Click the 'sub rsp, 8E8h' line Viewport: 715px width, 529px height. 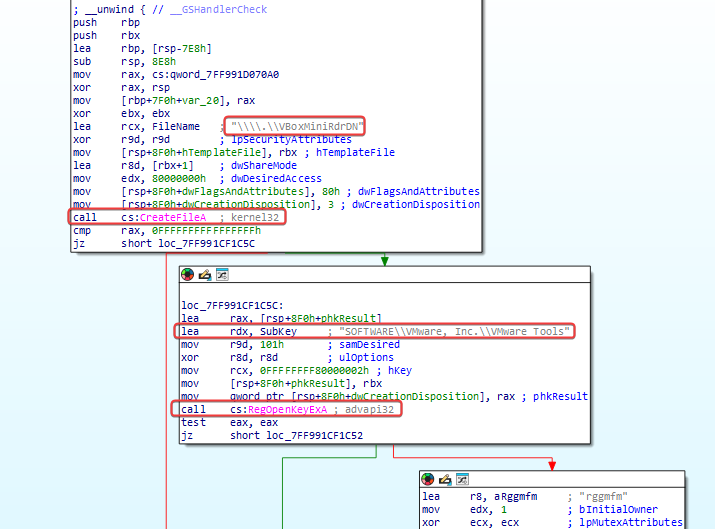(x=124, y=61)
